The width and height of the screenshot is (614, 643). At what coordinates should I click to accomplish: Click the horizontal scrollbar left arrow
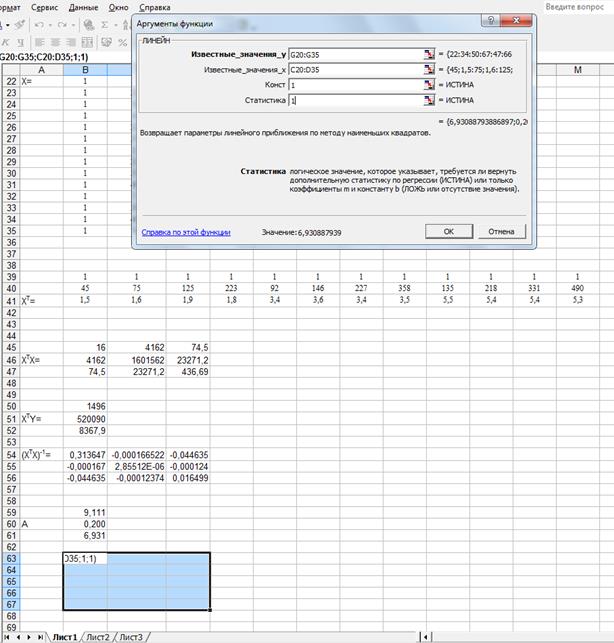(426, 637)
